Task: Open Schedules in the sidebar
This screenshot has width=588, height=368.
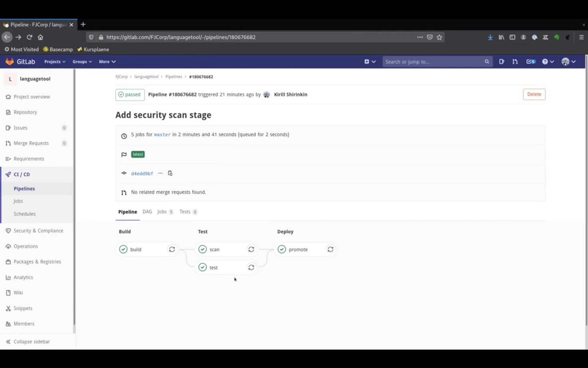Action: (x=24, y=214)
